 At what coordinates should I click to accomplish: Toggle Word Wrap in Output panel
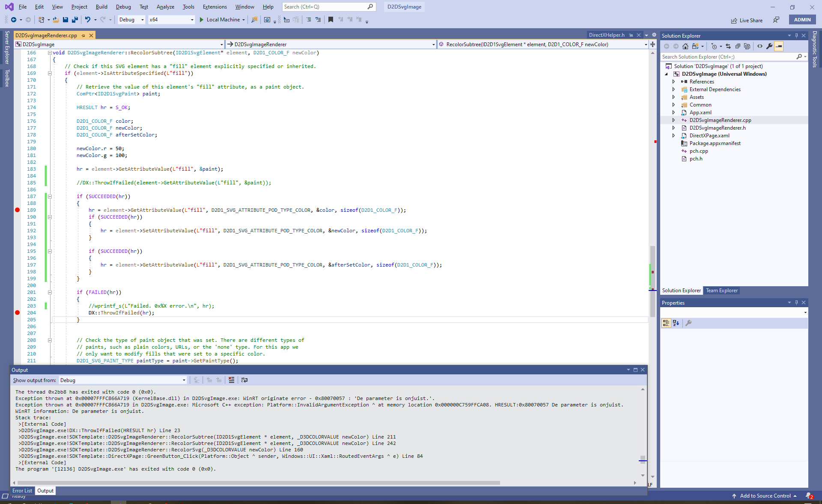tap(244, 380)
